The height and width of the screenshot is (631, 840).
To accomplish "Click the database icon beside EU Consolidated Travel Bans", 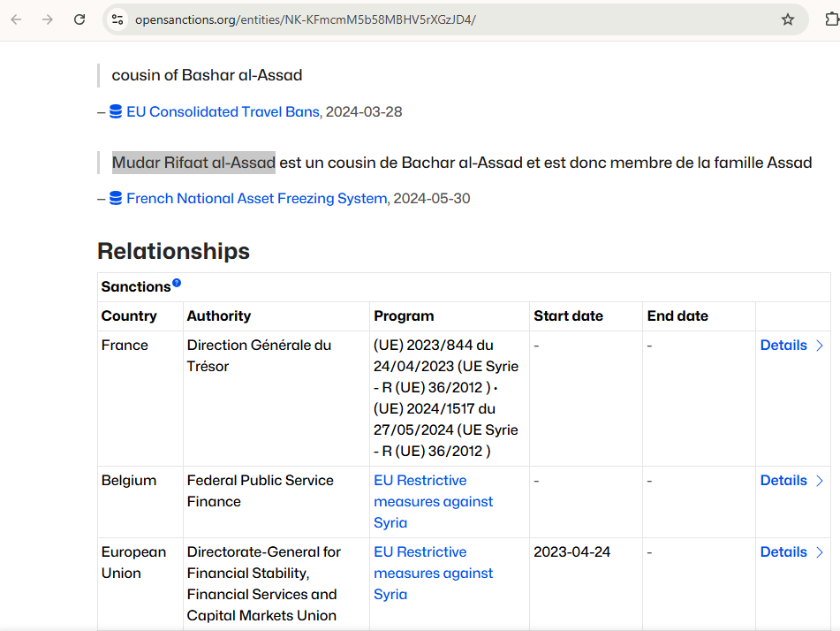I will click(116, 111).
